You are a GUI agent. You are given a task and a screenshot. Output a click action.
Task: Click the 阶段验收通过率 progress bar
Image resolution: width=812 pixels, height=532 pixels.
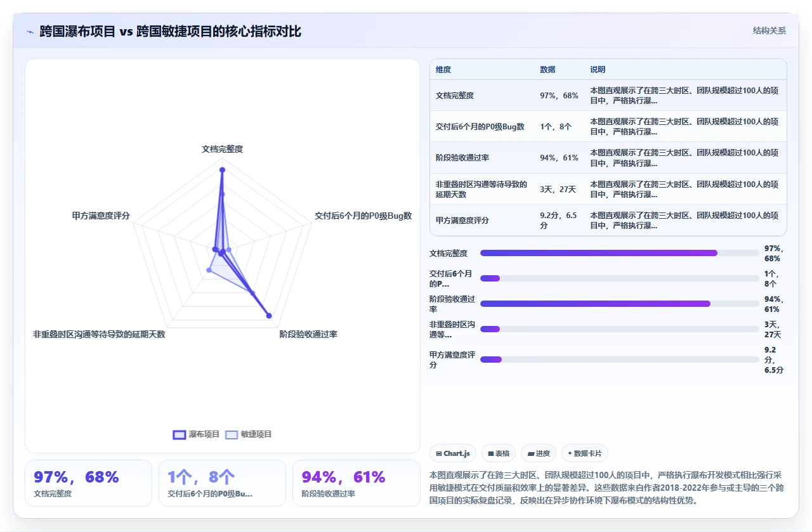620,304
